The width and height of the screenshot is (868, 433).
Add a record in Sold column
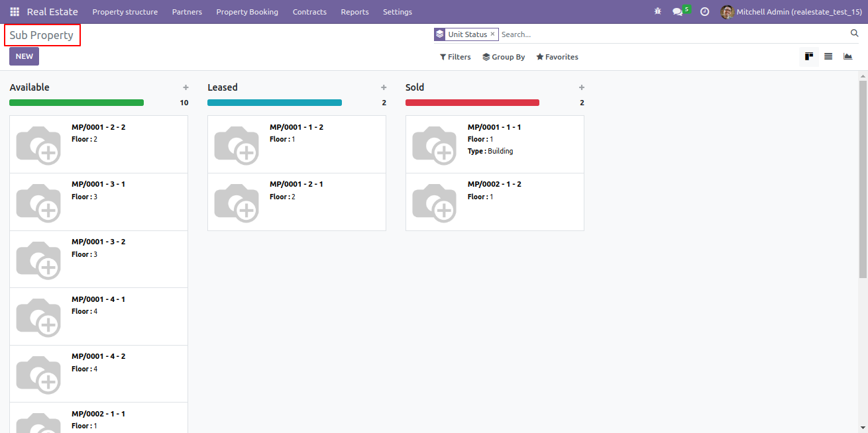pos(582,87)
